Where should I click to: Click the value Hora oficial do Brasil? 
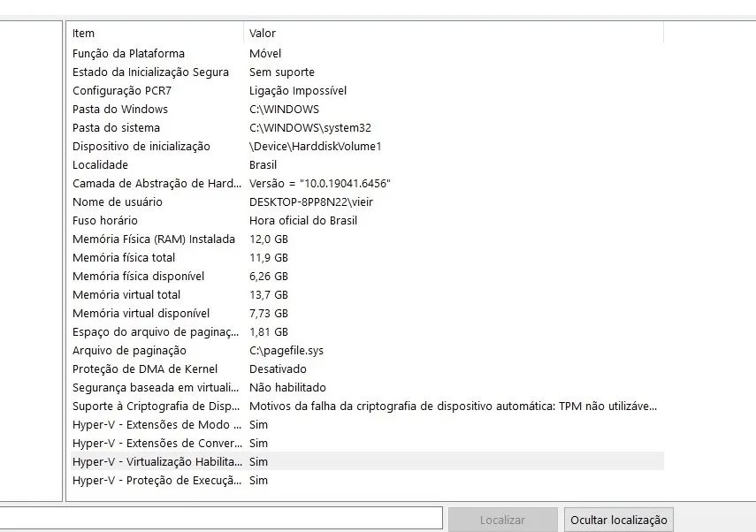(302, 221)
